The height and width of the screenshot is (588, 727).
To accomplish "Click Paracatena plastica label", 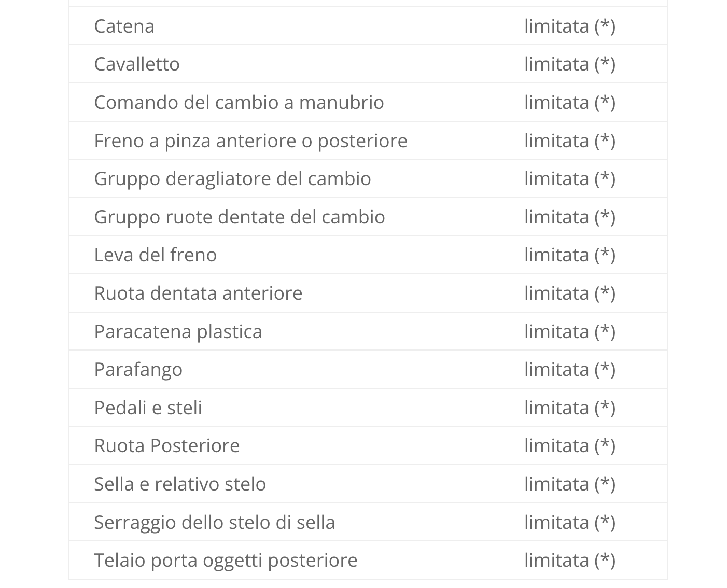I will pyautogui.click(x=178, y=331).
